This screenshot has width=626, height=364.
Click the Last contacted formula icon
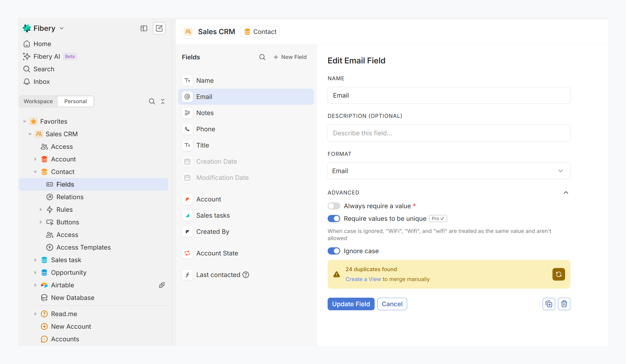pyautogui.click(x=187, y=275)
